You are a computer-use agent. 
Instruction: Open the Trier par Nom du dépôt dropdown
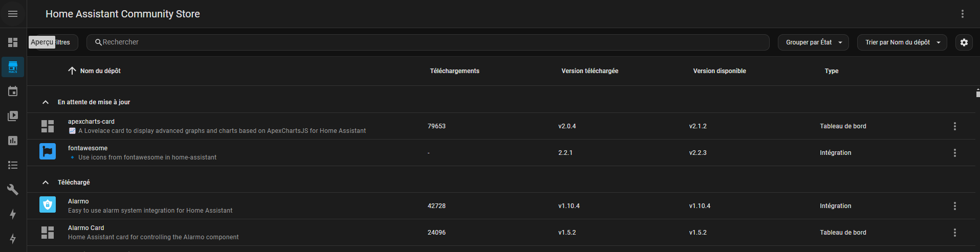[902, 42]
